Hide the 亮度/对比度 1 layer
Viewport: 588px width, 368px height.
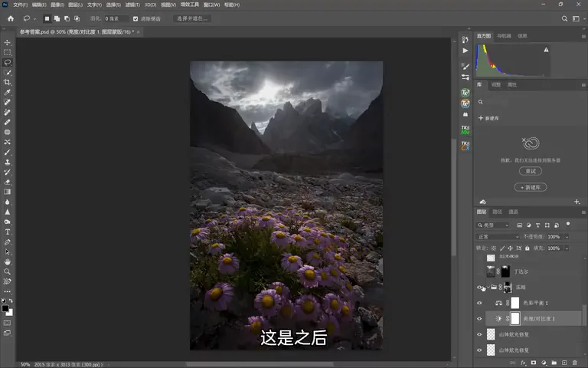(479, 319)
